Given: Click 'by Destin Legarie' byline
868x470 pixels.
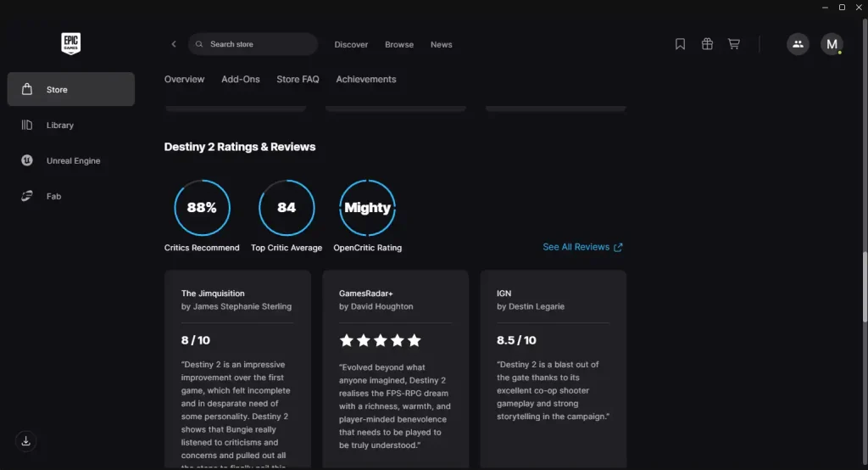Looking at the screenshot, I should tap(531, 306).
